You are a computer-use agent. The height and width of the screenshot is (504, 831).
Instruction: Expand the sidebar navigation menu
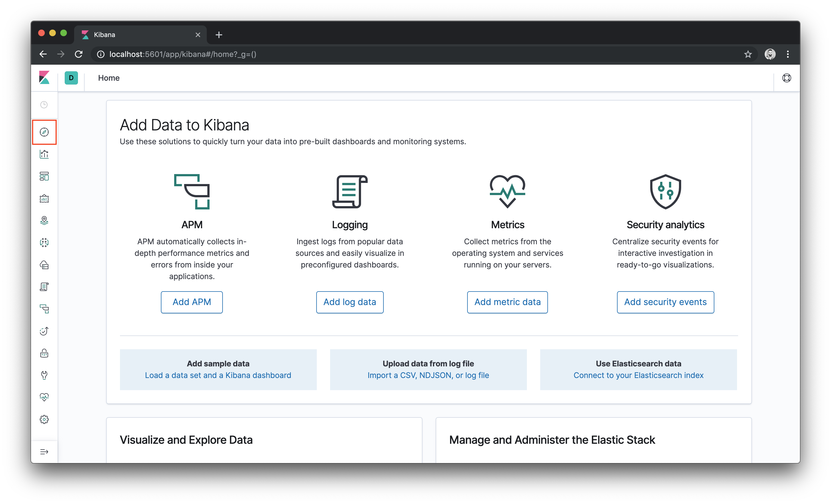(x=44, y=452)
